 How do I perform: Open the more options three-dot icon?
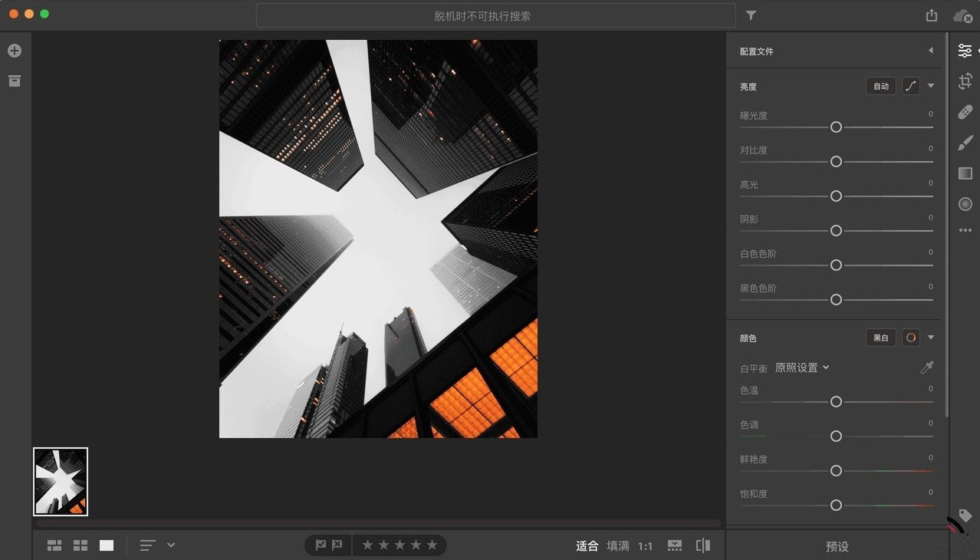[x=965, y=229]
